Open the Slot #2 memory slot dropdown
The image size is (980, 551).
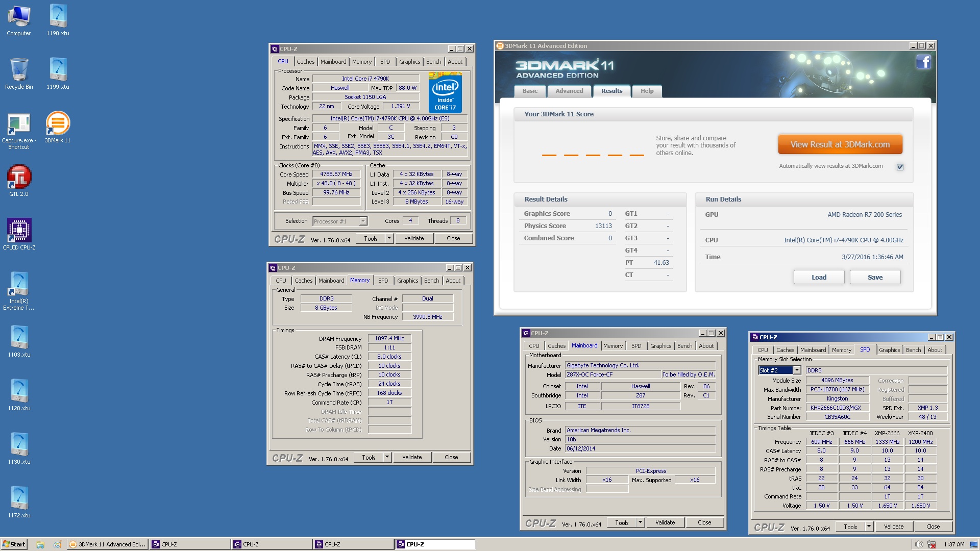coord(797,370)
